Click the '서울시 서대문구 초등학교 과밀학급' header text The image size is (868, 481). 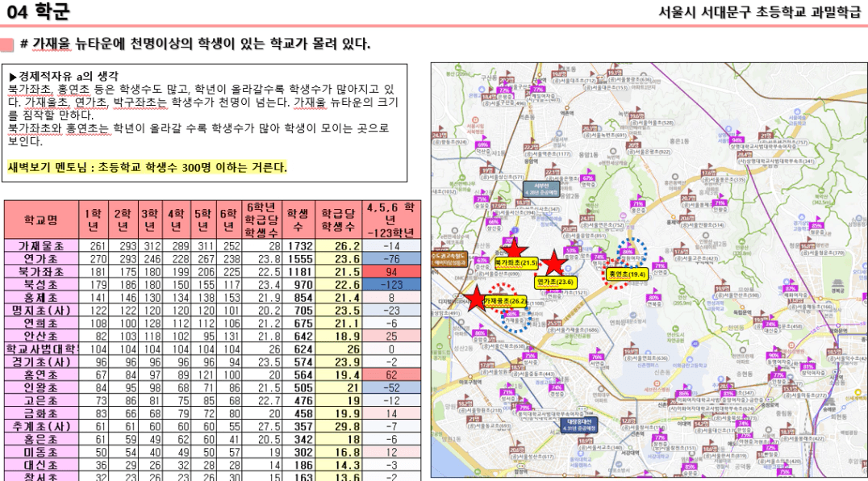click(760, 12)
